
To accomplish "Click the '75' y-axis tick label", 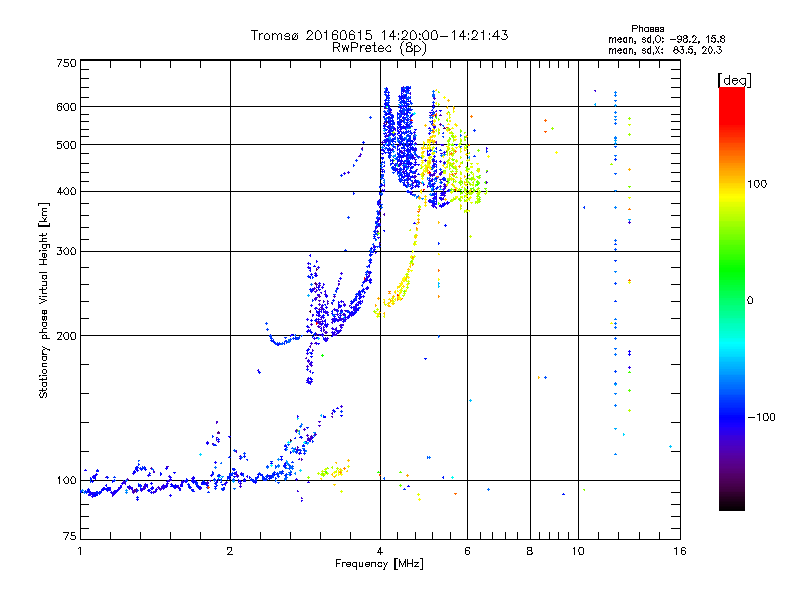I will click(70, 536).
